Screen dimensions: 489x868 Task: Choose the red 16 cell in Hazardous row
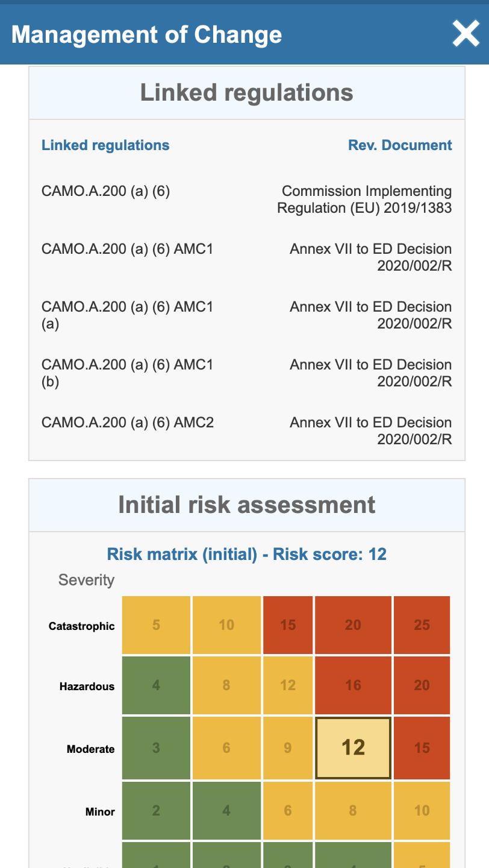coord(353,685)
